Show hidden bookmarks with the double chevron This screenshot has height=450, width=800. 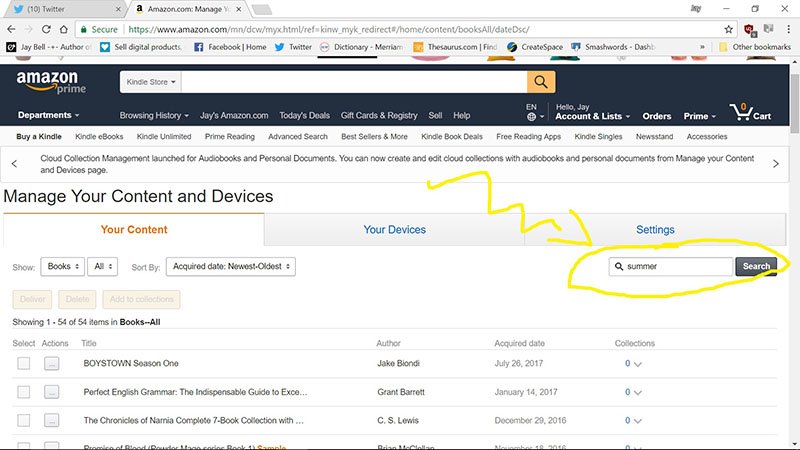[702, 47]
